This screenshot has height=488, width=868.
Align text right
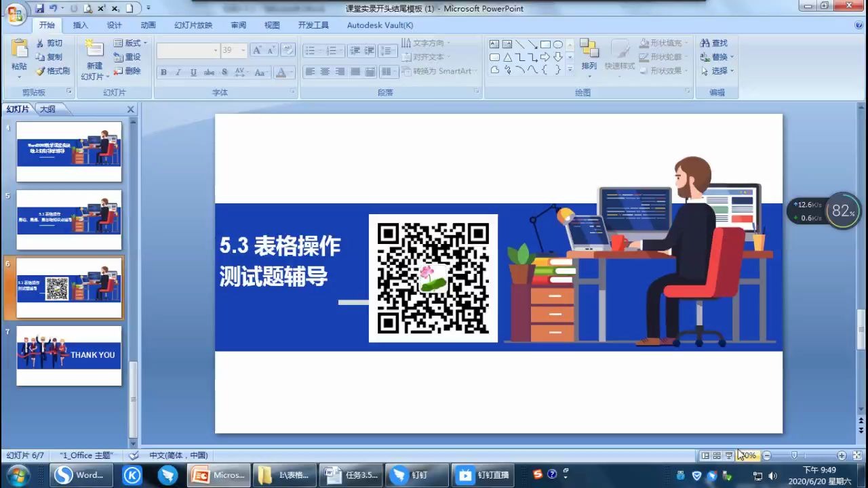[340, 72]
